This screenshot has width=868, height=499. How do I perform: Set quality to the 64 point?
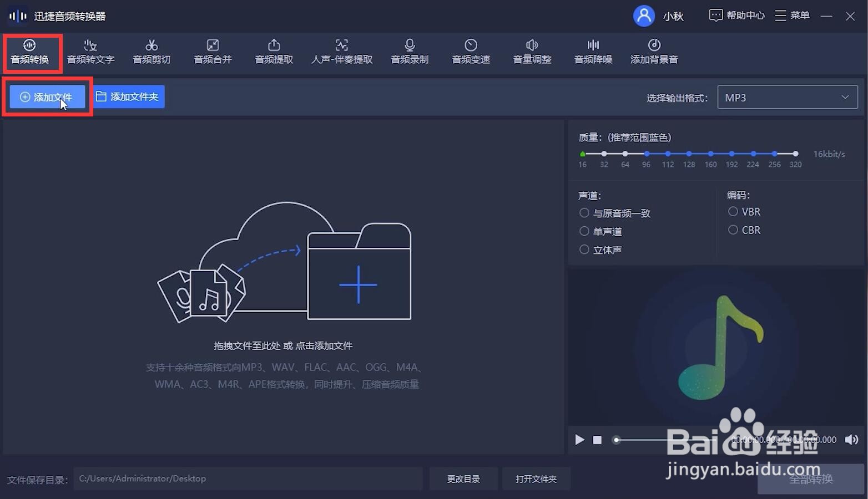625,154
